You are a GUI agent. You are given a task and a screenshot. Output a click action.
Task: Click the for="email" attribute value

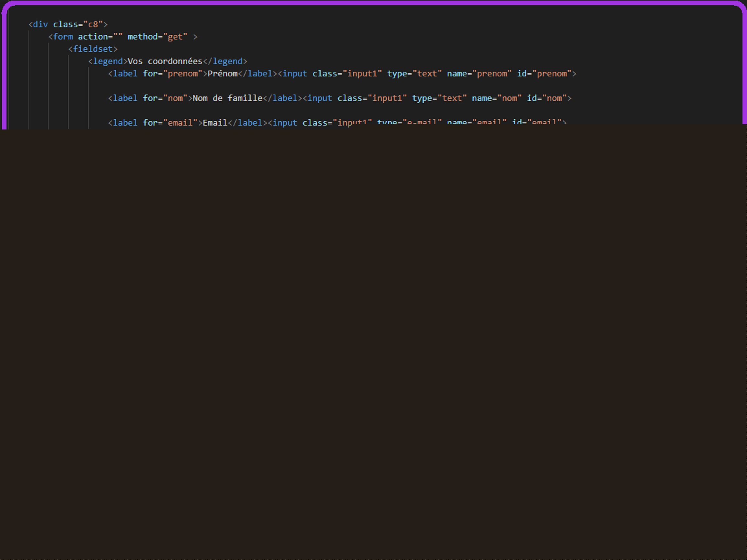pos(180,122)
